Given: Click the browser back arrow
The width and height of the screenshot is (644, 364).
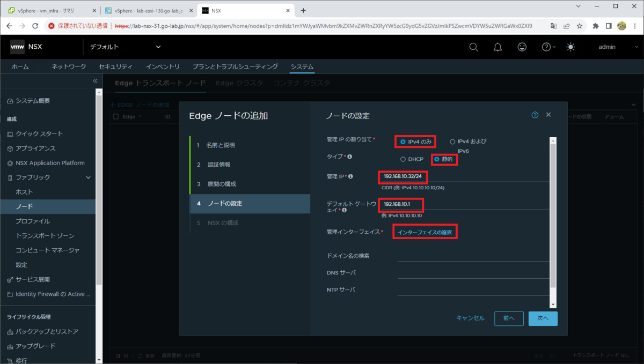Looking at the screenshot, I should pyautogui.click(x=9, y=26).
